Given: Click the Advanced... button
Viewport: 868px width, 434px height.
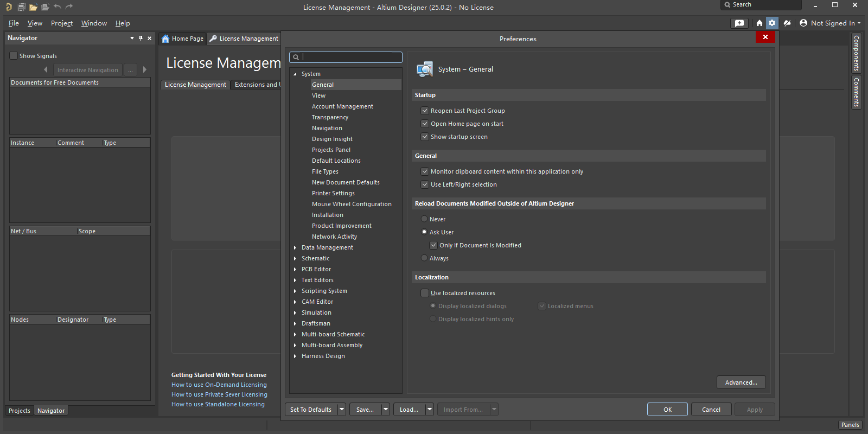Looking at the screenshot, I should 741,382.
